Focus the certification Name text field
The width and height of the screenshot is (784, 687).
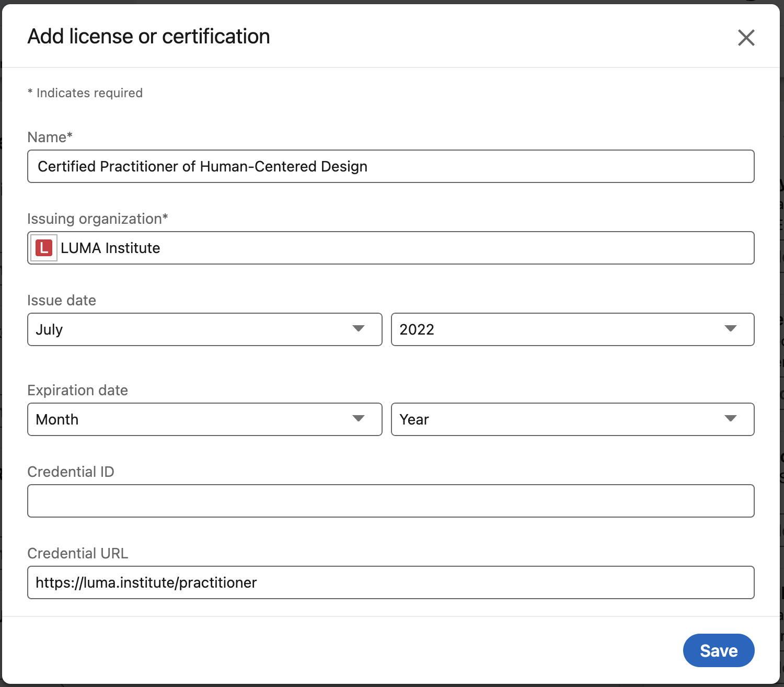point(390,166)
